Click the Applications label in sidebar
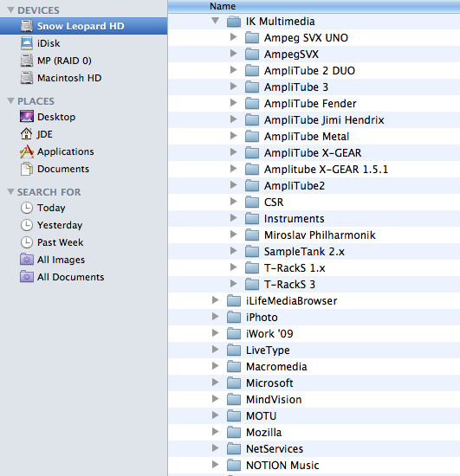 [x=66, y=151]
